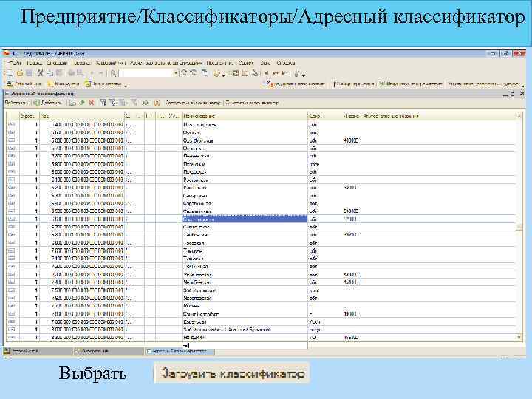Open the Окна menu
532x399 pixels.
265,63
